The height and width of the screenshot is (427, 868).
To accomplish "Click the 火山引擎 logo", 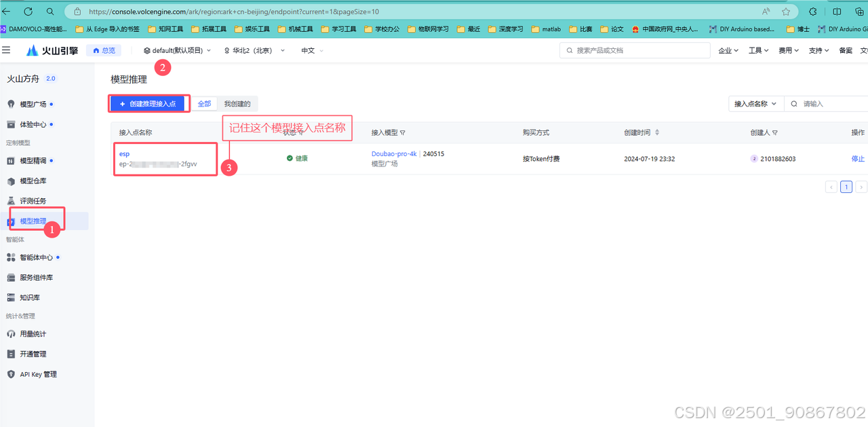I will pyautogui.click(x=52, y=50).
